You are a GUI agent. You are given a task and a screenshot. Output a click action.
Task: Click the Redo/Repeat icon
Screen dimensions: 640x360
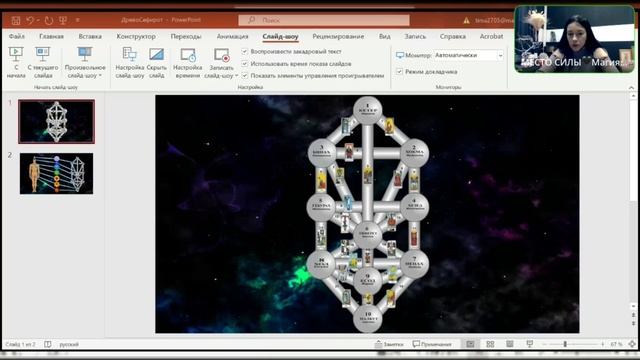49,20
